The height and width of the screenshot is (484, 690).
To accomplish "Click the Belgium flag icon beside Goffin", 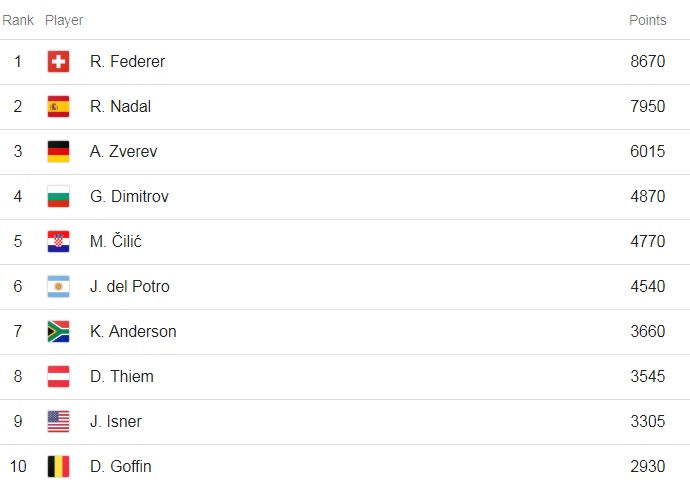I will pyautogui.click(x=59, y=466).
